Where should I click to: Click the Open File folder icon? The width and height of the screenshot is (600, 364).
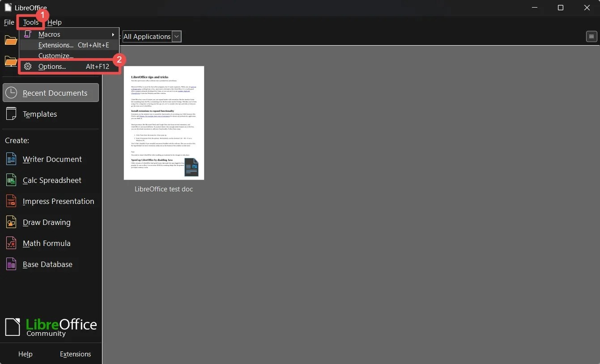tap(11, 40)
